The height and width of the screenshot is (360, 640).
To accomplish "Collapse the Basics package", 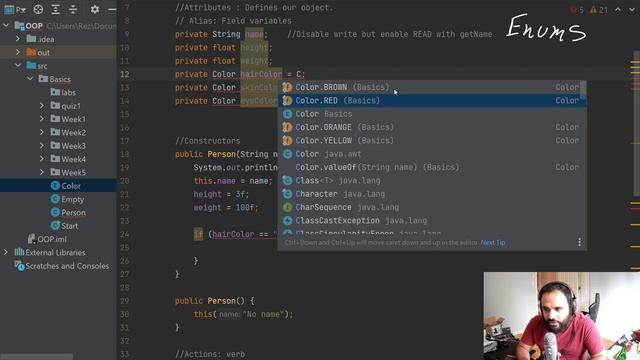I will pyautogui.click(x=30, y=79).
